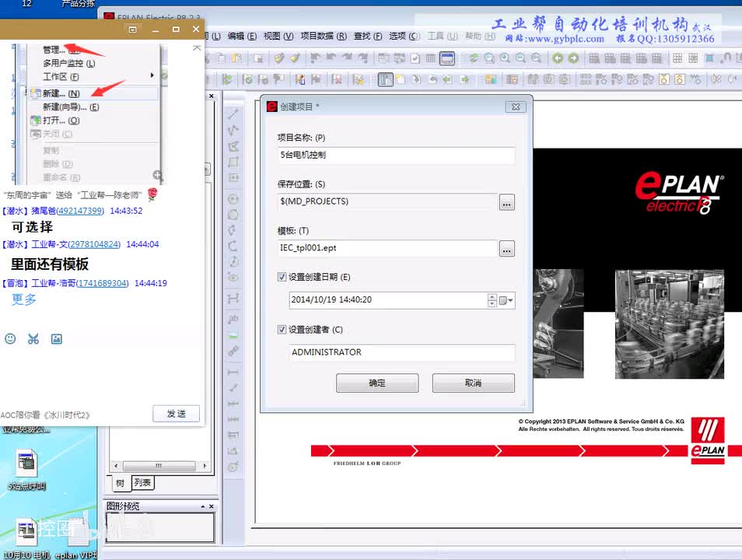Click the green next-page arrow icon
Screen dimensions: 742x560
[465, 79]
